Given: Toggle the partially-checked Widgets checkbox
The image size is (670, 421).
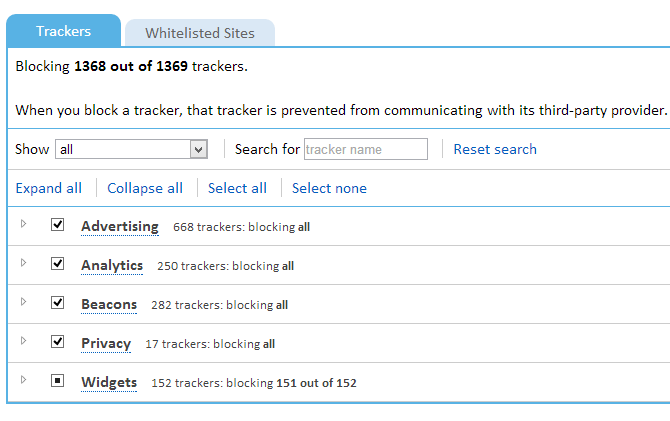Looking at the screenshot, I should 58,381.
